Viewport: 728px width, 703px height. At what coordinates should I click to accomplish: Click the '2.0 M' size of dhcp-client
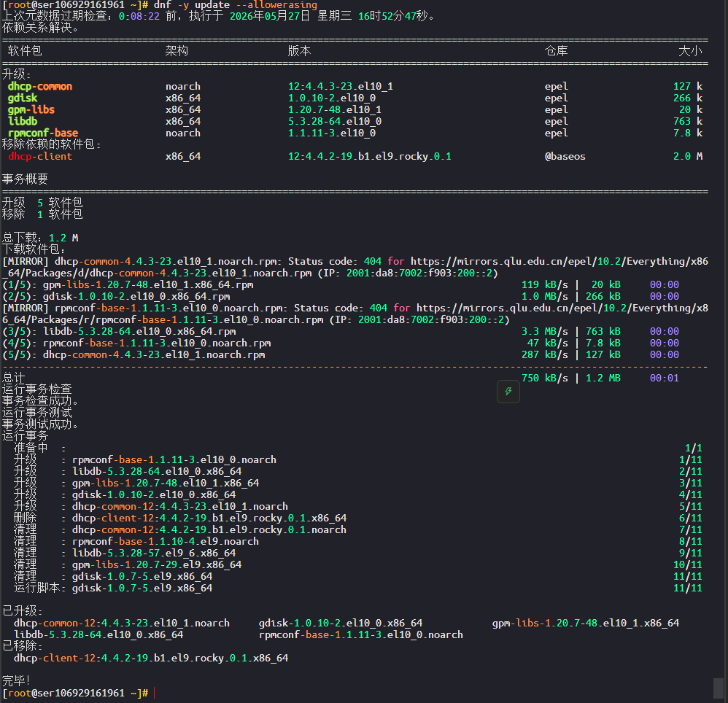click(688, 156)
